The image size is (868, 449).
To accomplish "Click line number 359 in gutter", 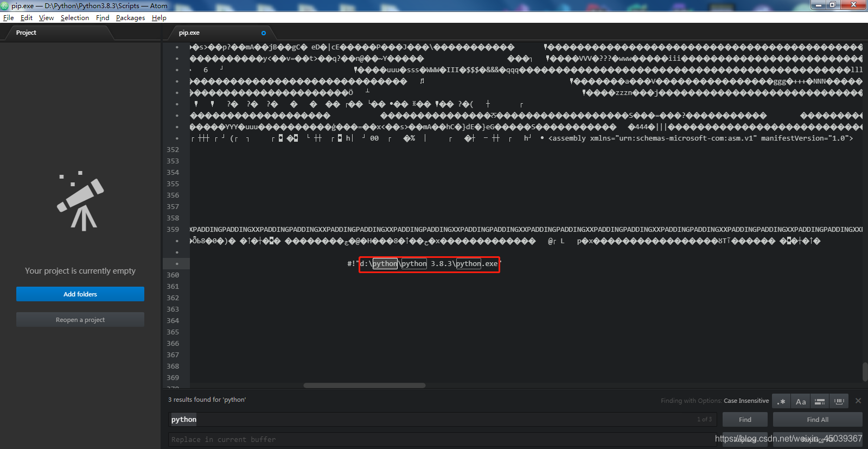I will [173, 230].
